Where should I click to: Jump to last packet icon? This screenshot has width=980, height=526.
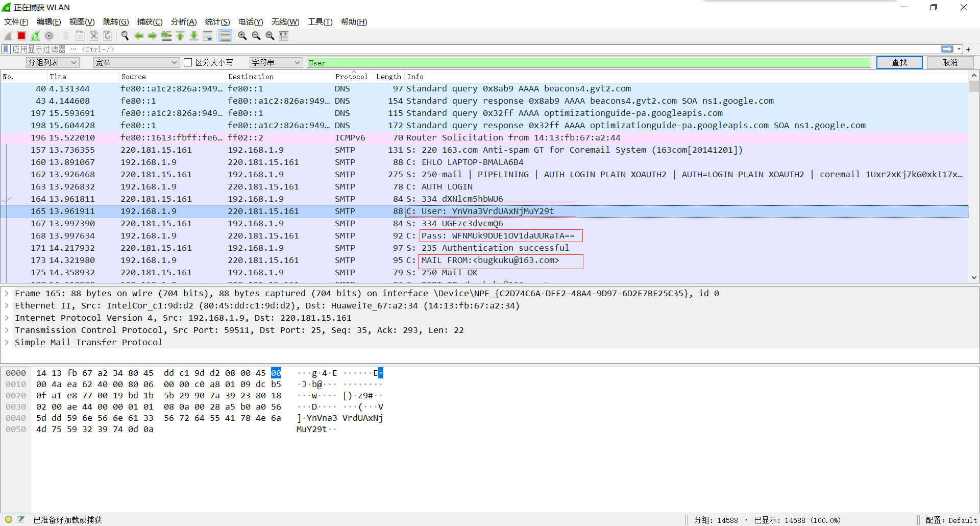194,36
